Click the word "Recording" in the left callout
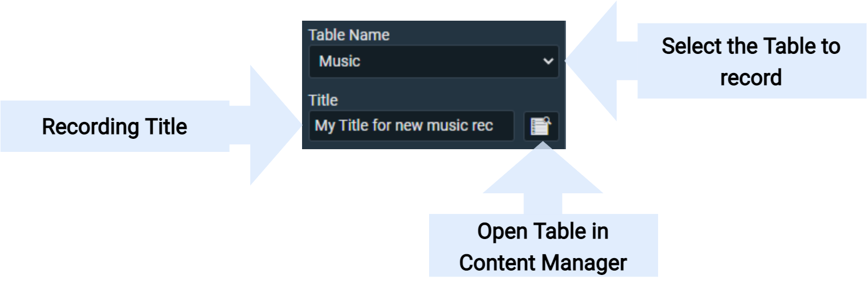868x294 pixels. (83, 127)
